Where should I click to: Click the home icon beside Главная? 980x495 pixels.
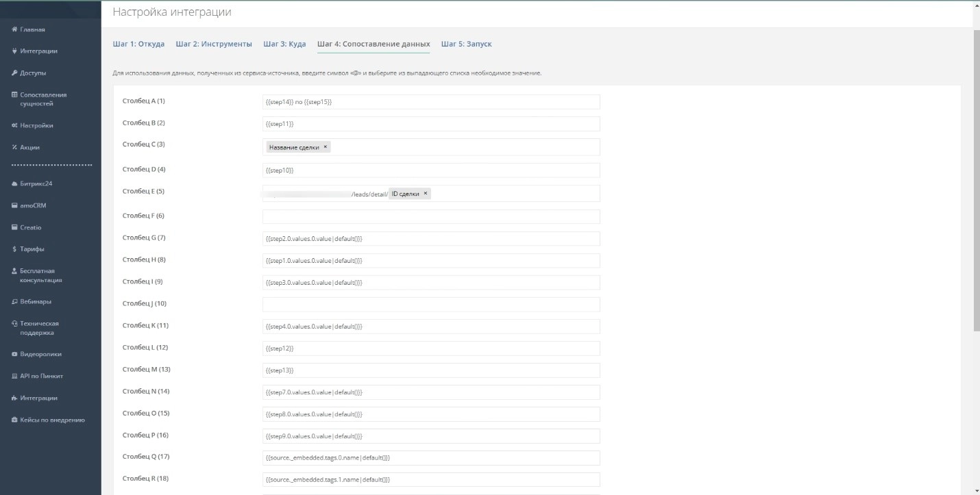(14, 29)
